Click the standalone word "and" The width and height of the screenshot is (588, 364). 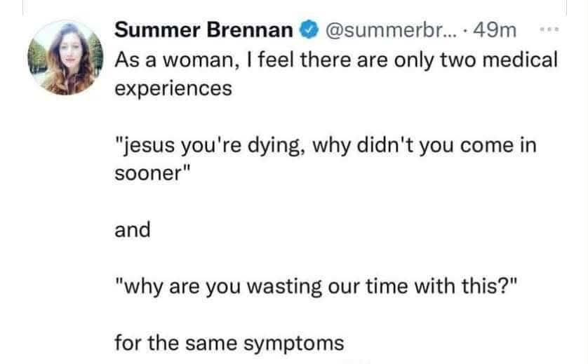click(x=133, y=229)
